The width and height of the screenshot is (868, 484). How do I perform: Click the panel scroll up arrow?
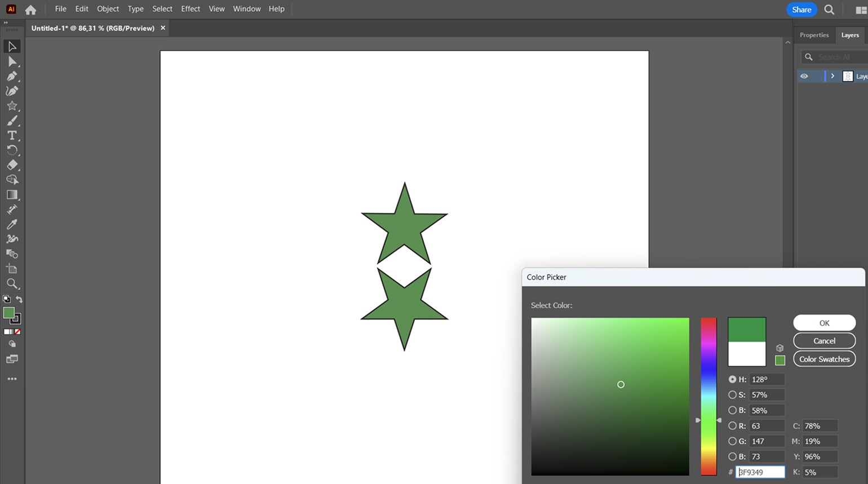pos(787,42)
